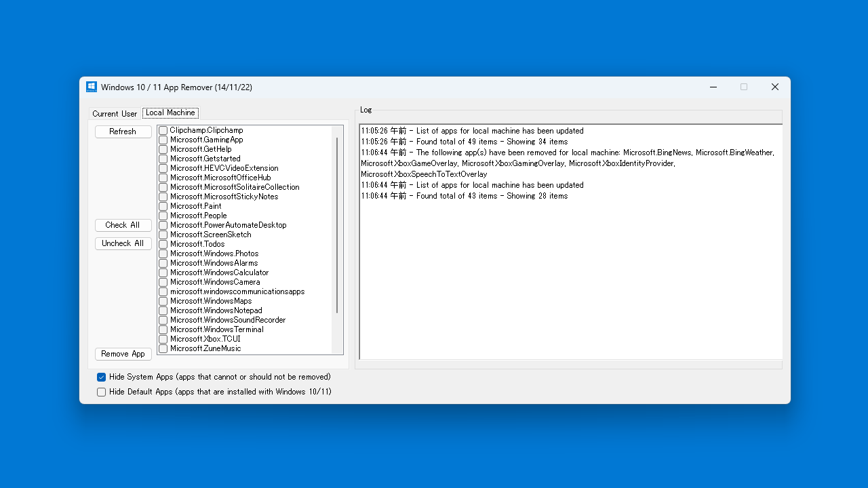Check the Microsoft.Paint checkbox
This screenshot has height=488, width=868.
163,206
